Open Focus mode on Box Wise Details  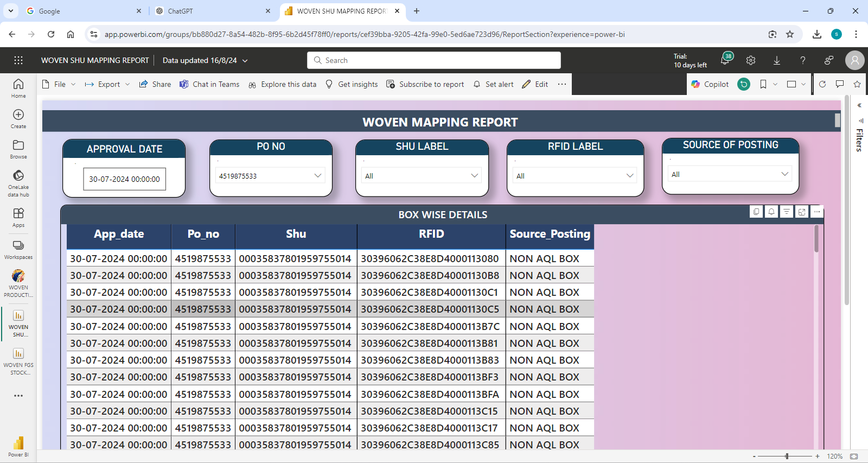pyautogui.click(x=802, y=212)
